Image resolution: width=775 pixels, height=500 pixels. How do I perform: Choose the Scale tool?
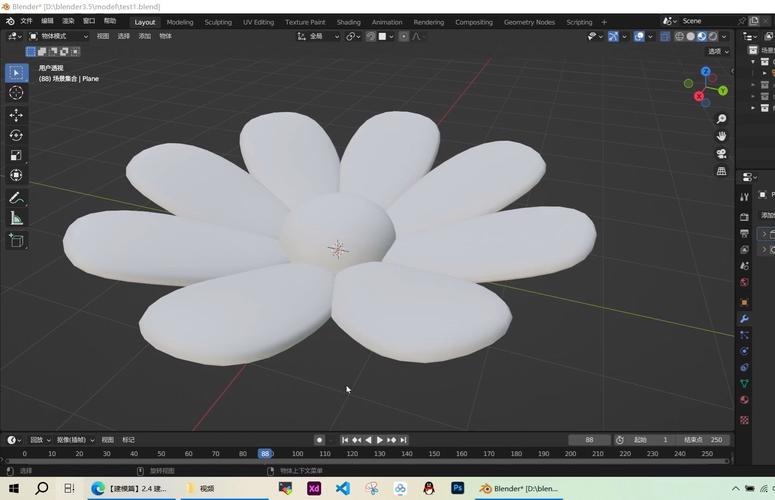click(16, 155)
